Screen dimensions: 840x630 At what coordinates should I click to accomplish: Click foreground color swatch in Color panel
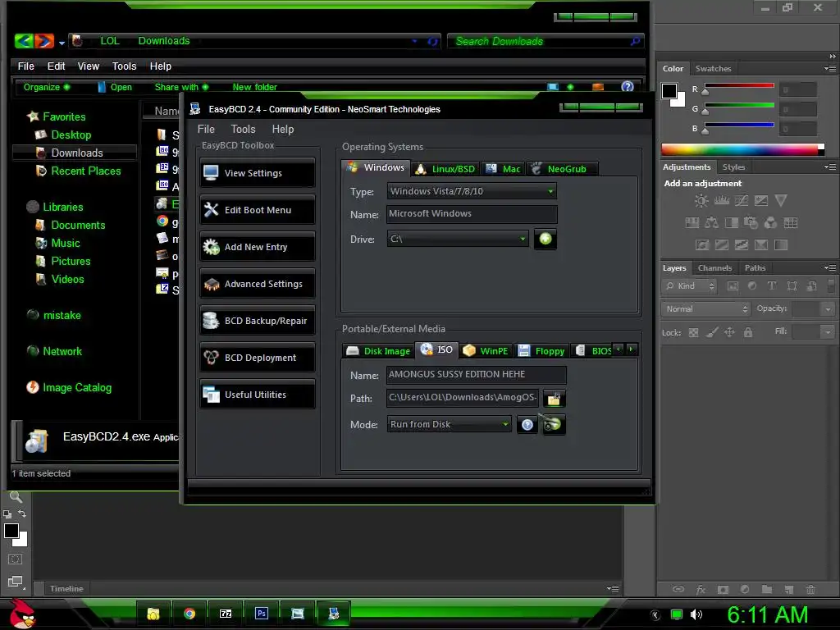point(669,91)
